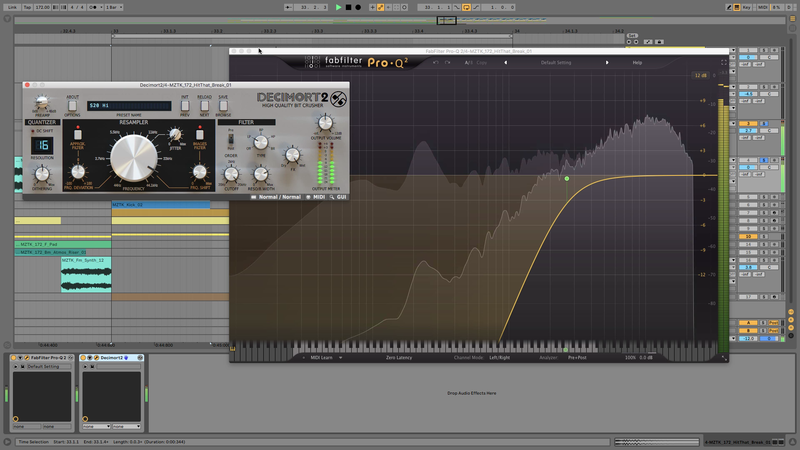Open the Decimort2 Options button
The image size is (800, 450).
click(x=72, y=106)
